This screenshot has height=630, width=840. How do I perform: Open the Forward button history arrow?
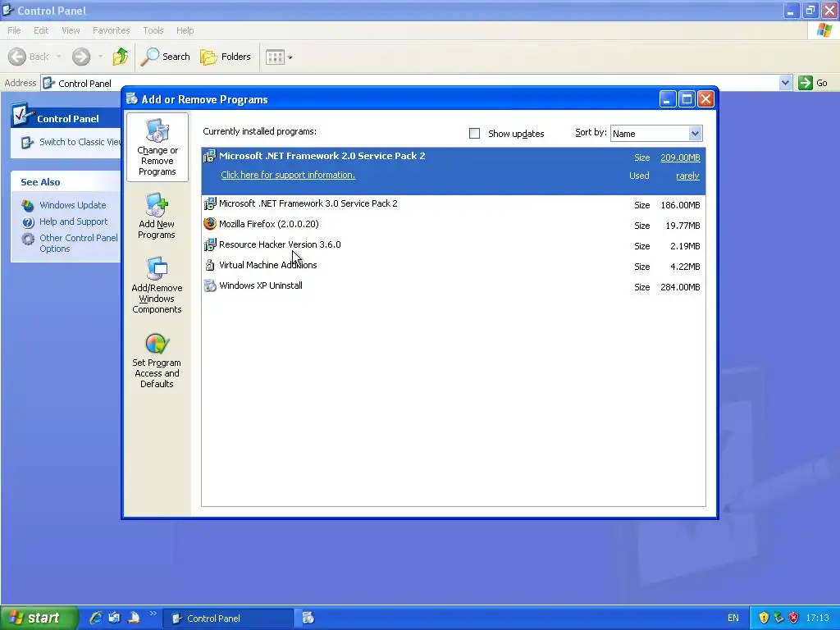100,57
